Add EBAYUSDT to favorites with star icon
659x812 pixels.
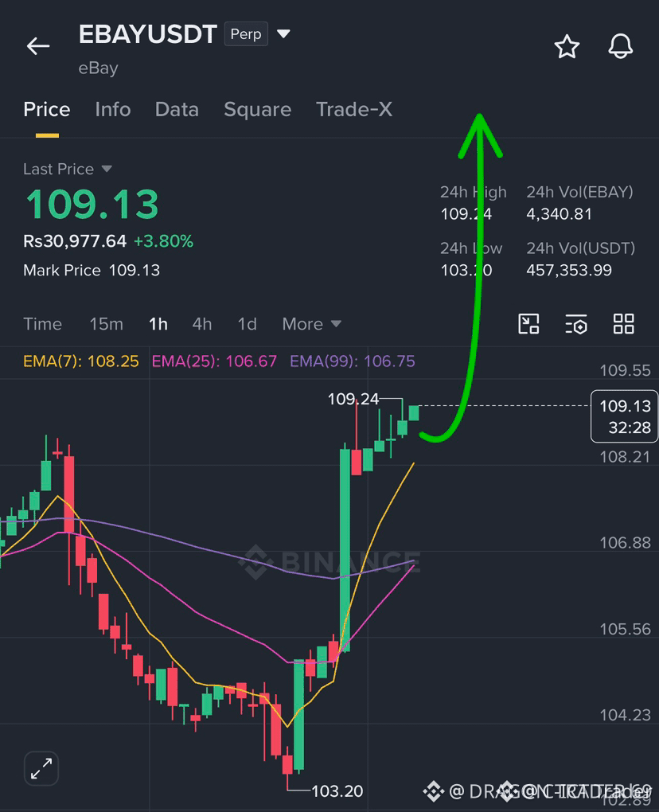pos(567,47)
